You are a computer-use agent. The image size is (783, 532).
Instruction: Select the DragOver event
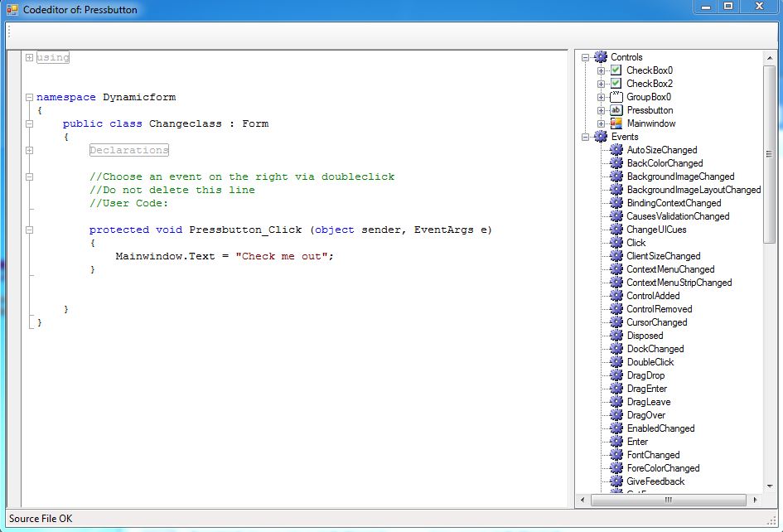(646, 415)
